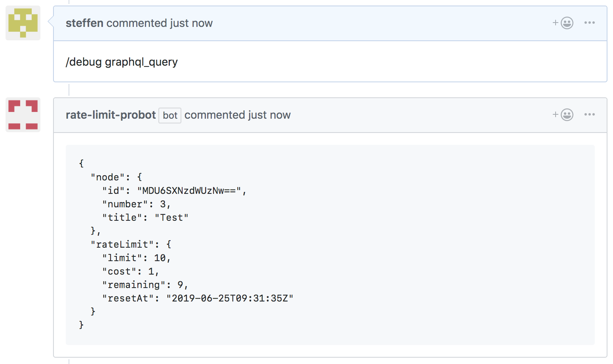Open the timestamp on rate-limit-probot's comment
The width and height of the screenshot is (613, 364).
pyautogui.click(x=269, y=115)
